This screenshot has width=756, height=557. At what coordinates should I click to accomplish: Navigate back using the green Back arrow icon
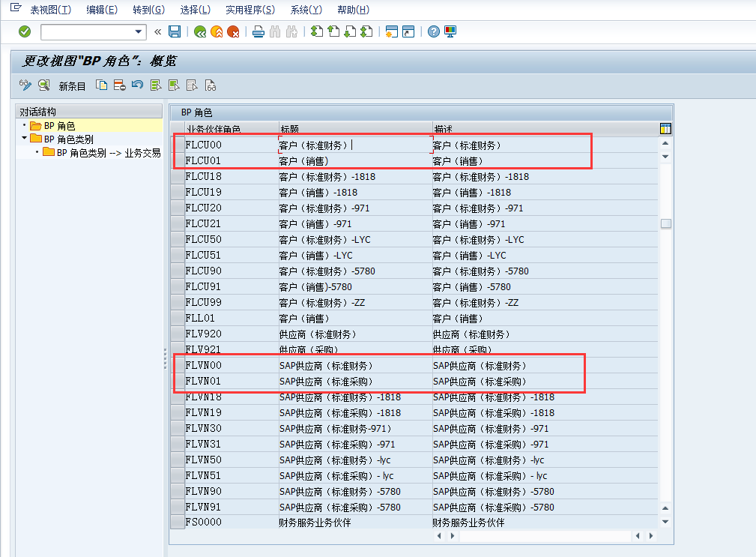(x=199, y=32)
